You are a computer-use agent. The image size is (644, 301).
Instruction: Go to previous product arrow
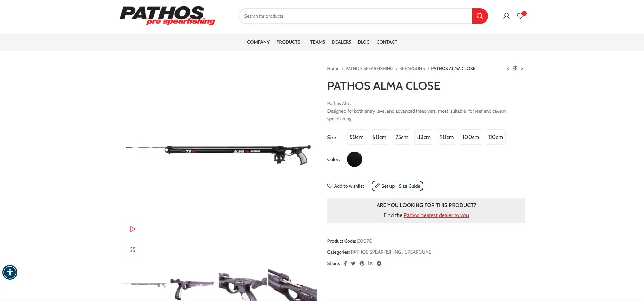[x=508, y=68]
